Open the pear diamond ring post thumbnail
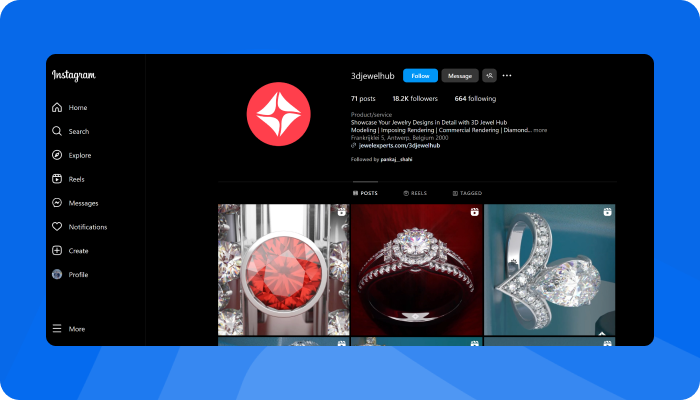 550,270
